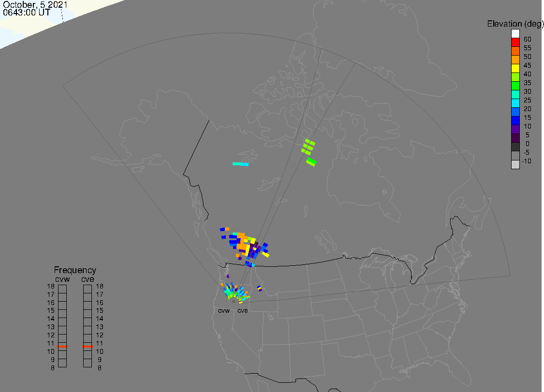Image resolution: width=544 pixels, height=392 pixels.
Task: Select the cyan swatch in the elevation legend
Action: point(515,103)
